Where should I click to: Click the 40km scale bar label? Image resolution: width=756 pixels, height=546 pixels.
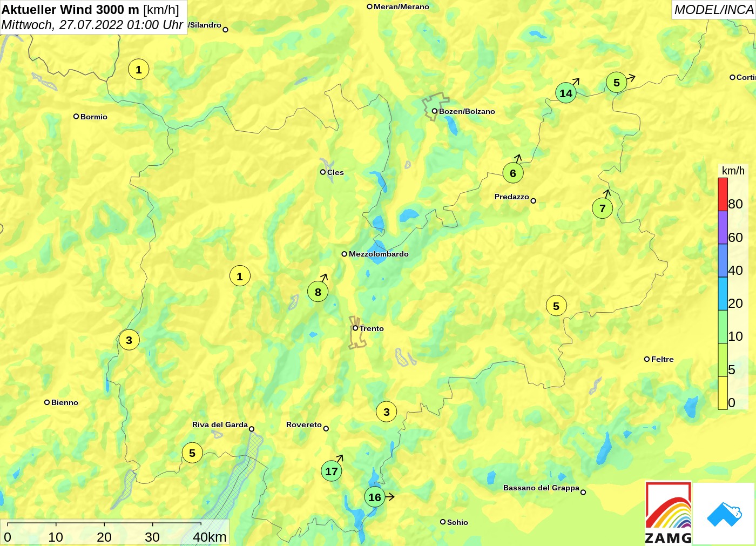tap(210, 537)
